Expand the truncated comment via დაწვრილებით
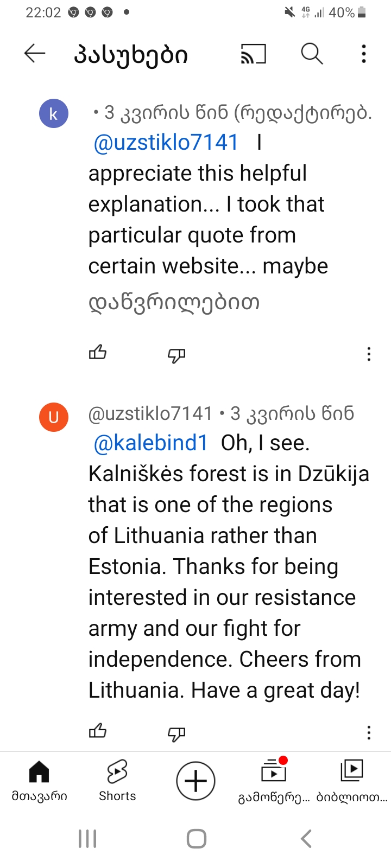This screenshot has height=868, width=391. click(x=174, y=302)
